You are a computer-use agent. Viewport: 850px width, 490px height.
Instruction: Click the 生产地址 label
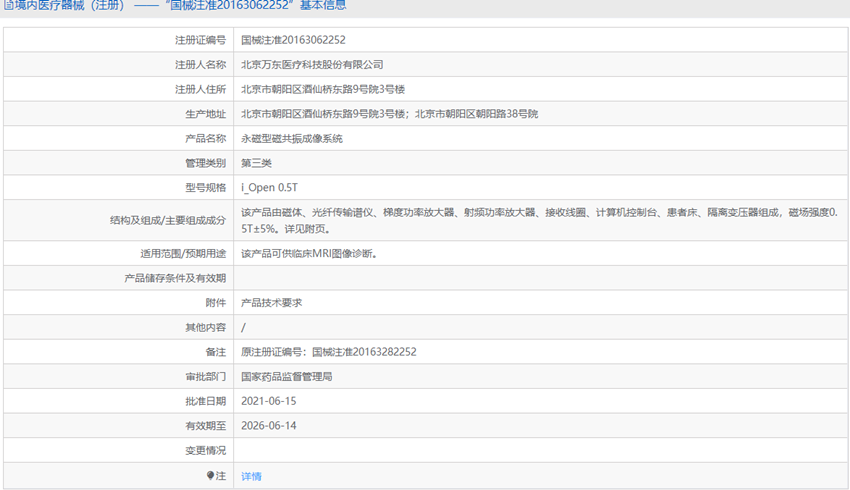205,114
